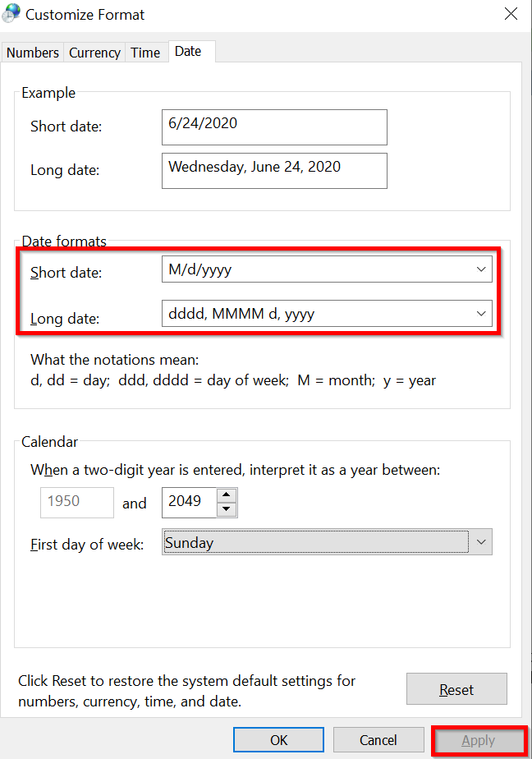Image resolution: width=532 pixels, height=759 pixels.
Task: Click the globe clock title bar icon
Action: point(11,13)
